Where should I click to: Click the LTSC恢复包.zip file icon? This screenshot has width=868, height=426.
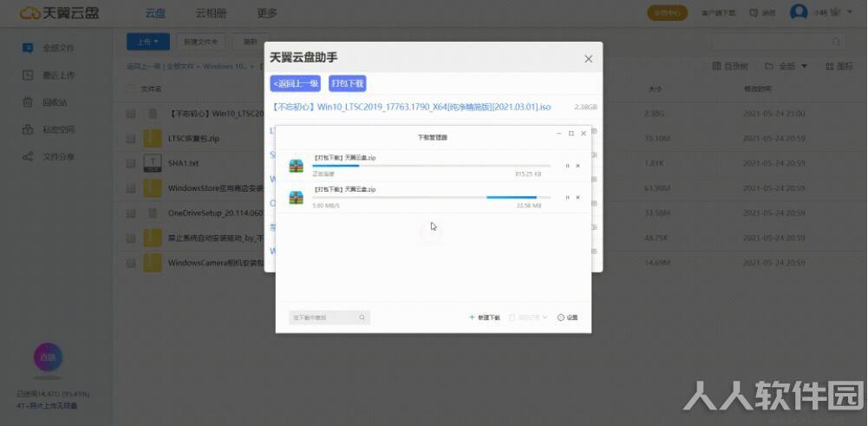153,139
